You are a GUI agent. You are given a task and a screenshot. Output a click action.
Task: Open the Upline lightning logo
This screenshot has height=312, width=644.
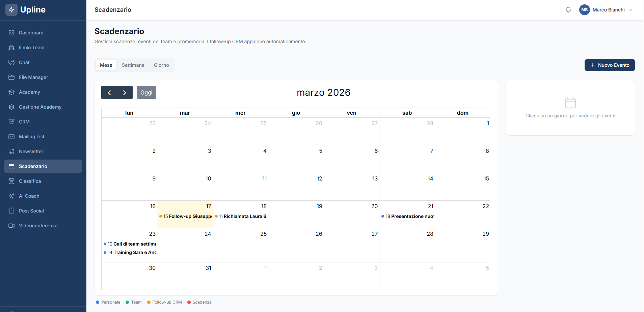[11, 10]
